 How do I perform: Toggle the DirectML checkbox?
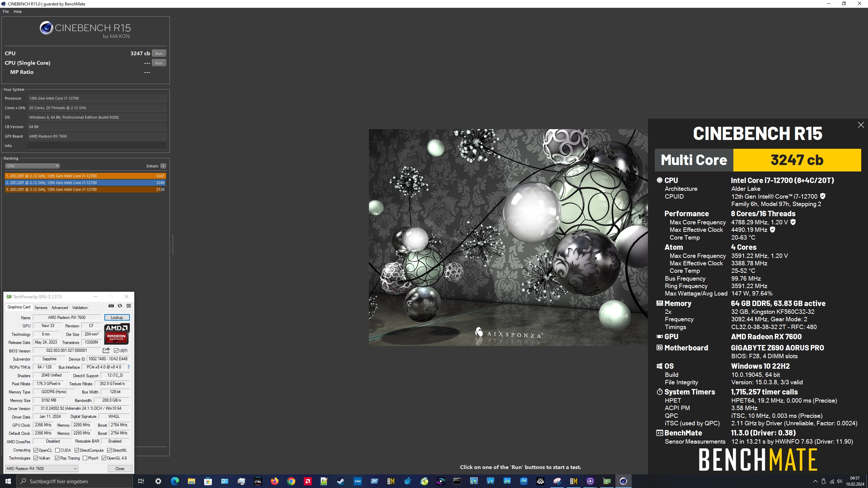pos(109,450)
